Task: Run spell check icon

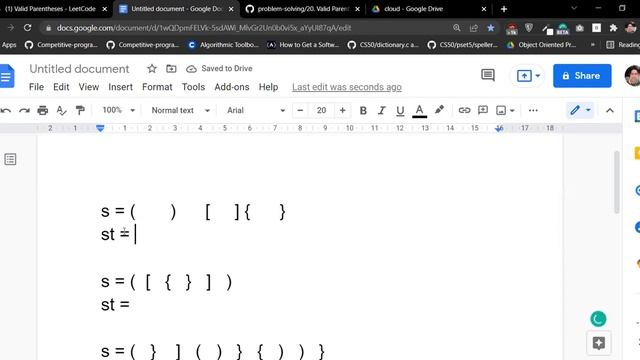Action: tap(61, 110)
